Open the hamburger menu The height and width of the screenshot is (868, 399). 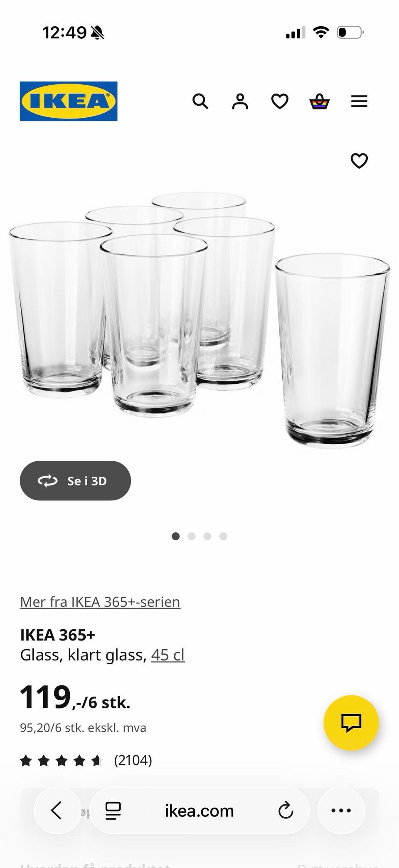click(359, 101)
